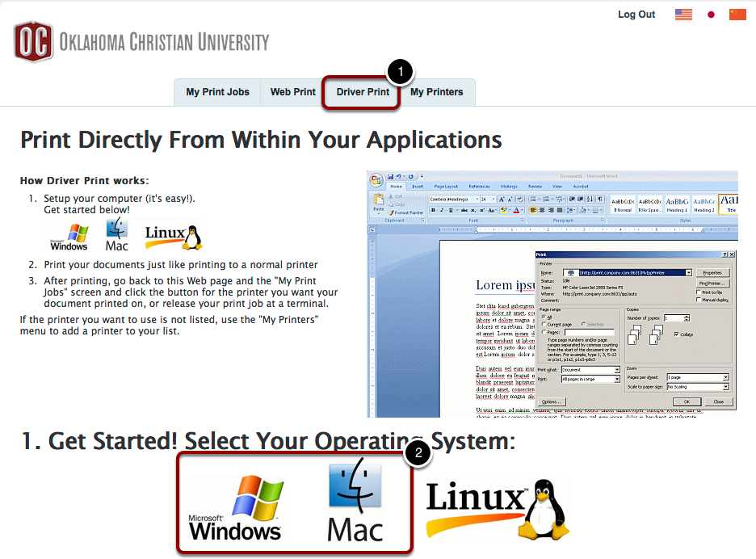Click the Number of copies stepper arrows
This screenshot has width=756, height=559.
point(687,317)
